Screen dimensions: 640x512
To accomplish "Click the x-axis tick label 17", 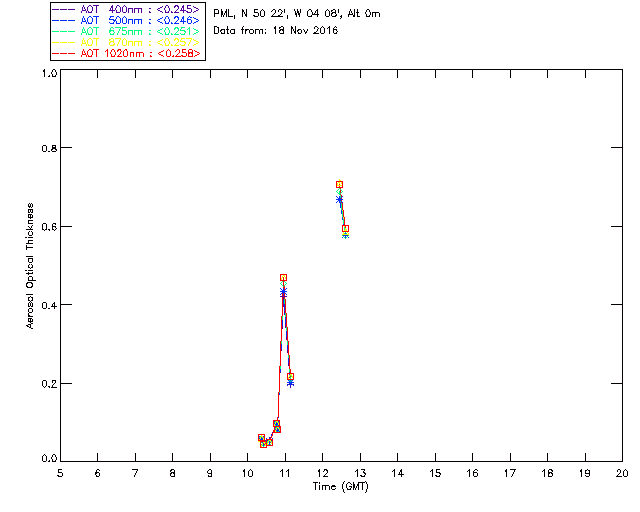I will [x=510, y=473].
